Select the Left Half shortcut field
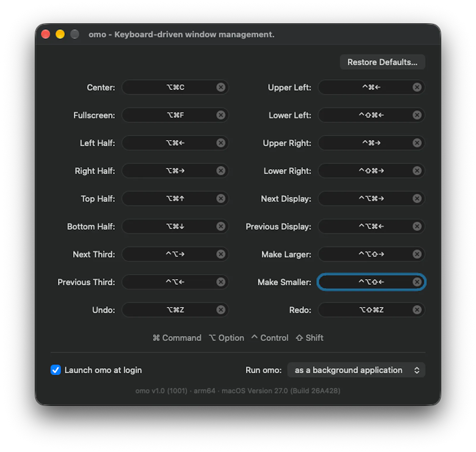Screen dimensions: 476x452 tap(175, 143)
